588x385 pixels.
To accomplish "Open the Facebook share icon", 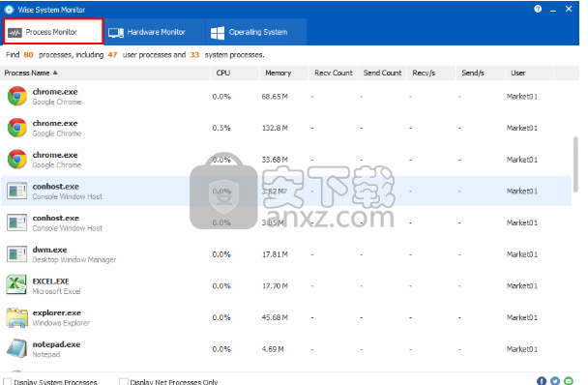I will pos(542,381).
